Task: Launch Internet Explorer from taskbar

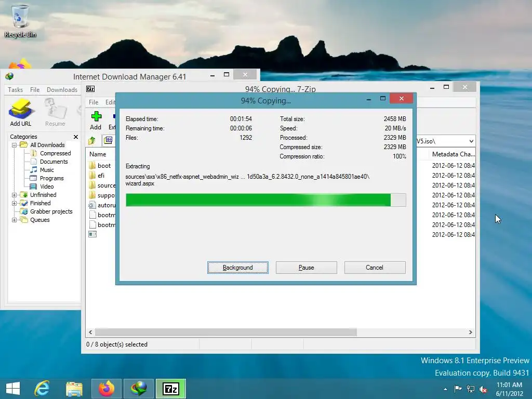Action: point(42,389)
